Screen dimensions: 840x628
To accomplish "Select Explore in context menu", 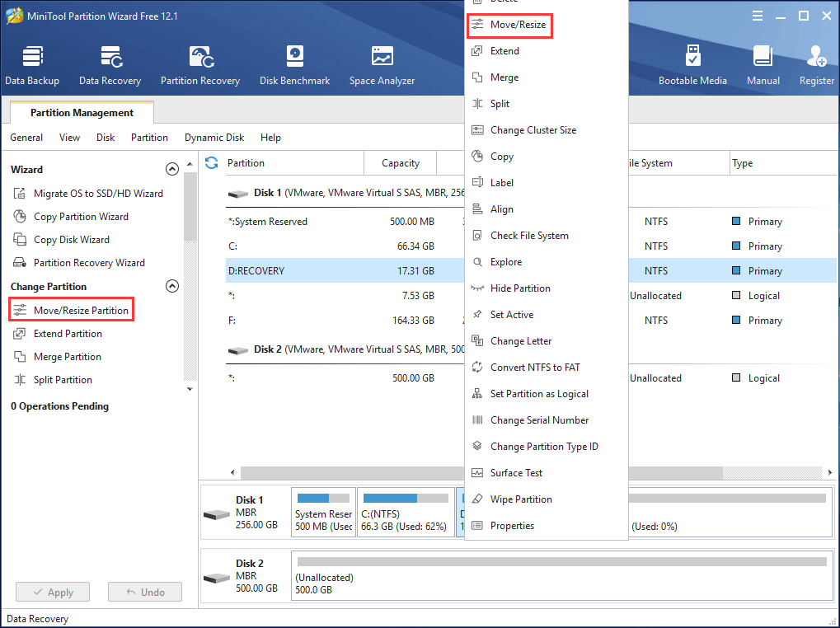I will pos(547,262).
